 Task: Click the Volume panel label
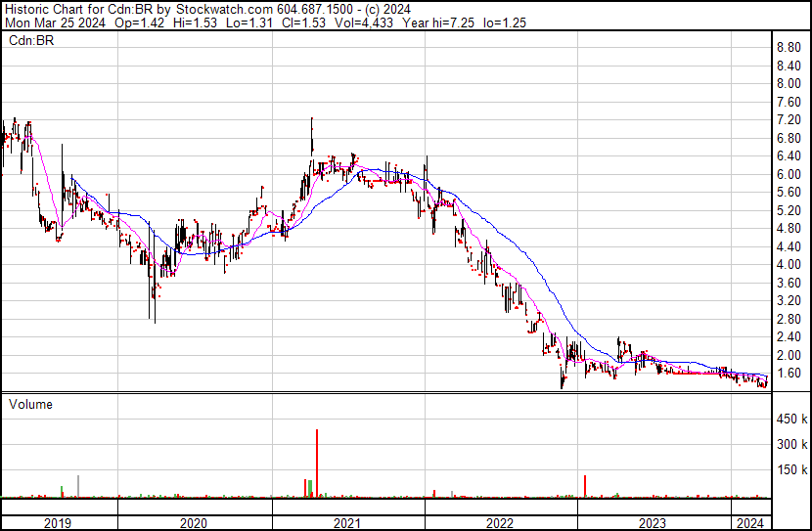pos(30,404)
